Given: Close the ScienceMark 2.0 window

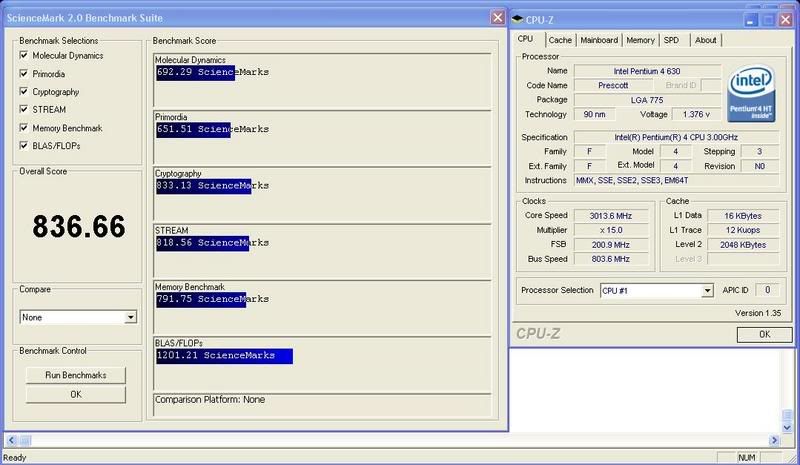Looking at the screenshot, I should click(497, 18).
